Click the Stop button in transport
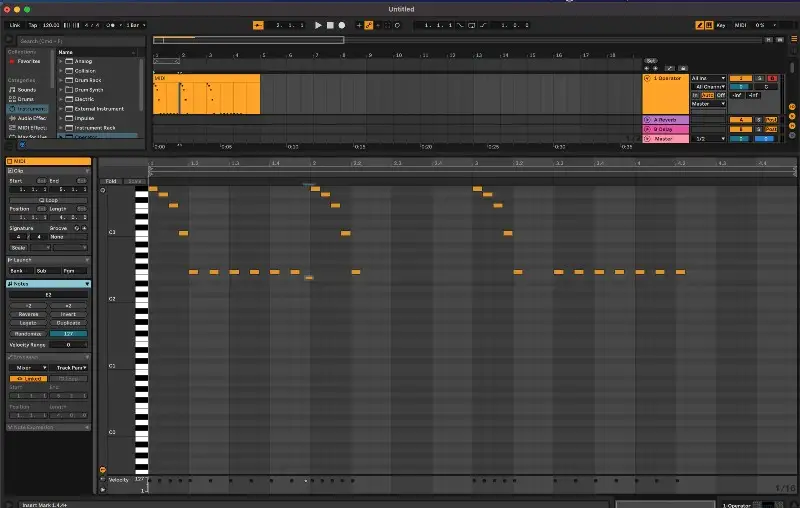 [x=330, y=25]
